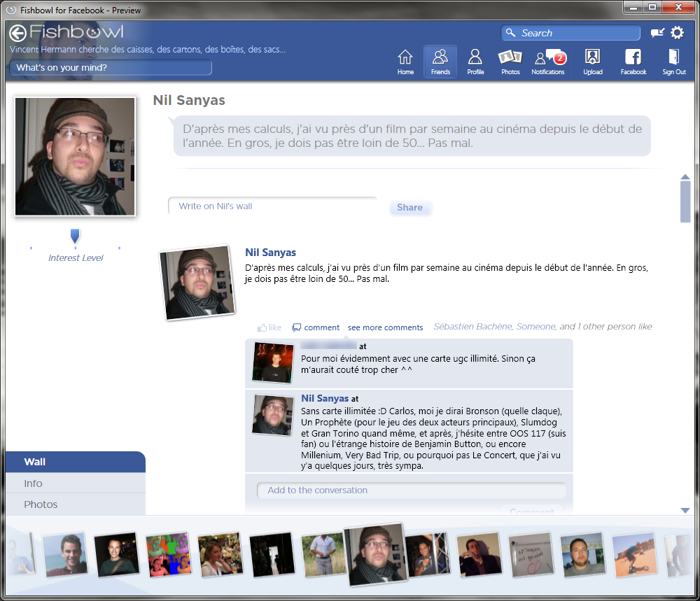Viewport: 700px width, 601px height.
Task: Open Nil Sanyas name link on post
Action: click(270, 253)
